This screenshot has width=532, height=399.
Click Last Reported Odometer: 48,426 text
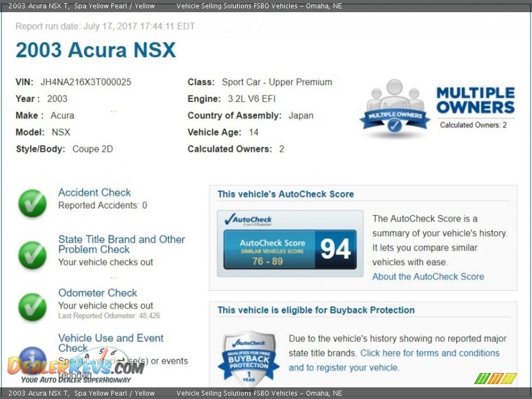pyautogui.click(x=109, y=315)
